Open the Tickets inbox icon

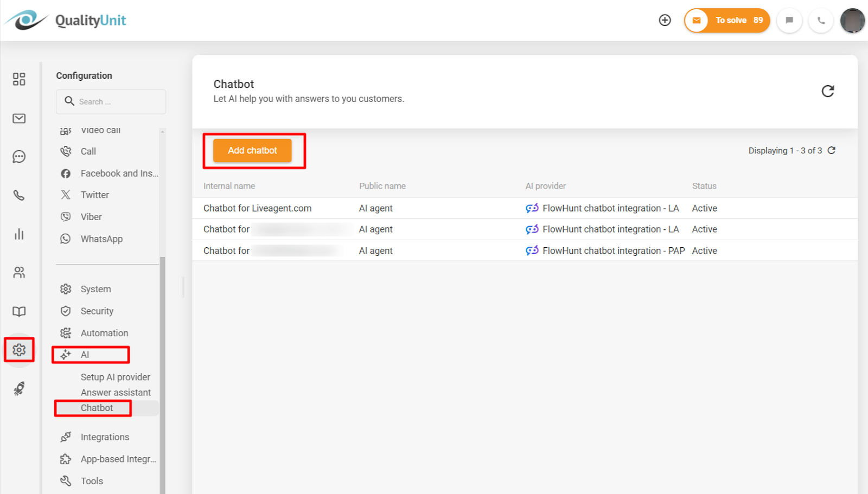point(19,118)
